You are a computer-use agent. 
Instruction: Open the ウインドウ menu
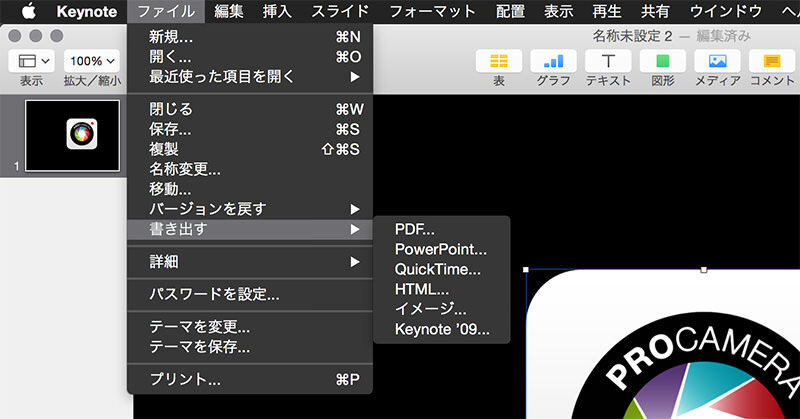[726, 11]
